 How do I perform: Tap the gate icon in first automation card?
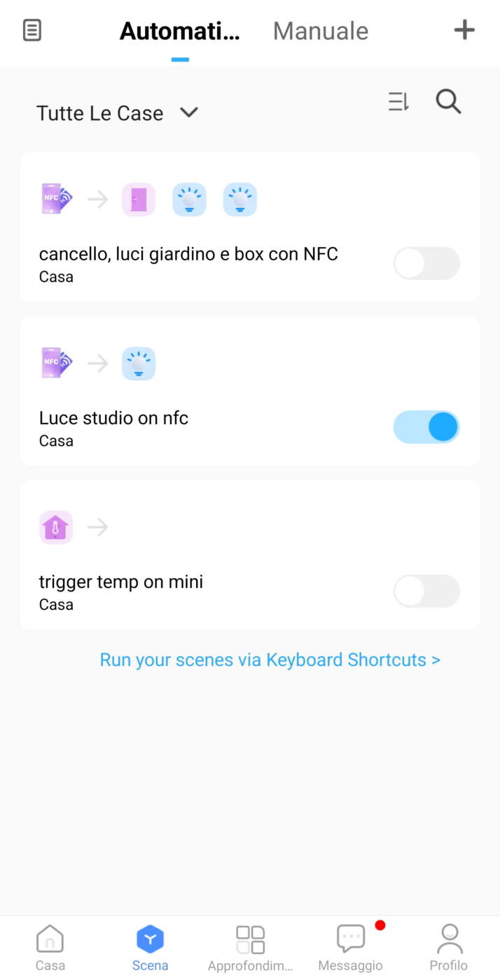click(139, 199)
